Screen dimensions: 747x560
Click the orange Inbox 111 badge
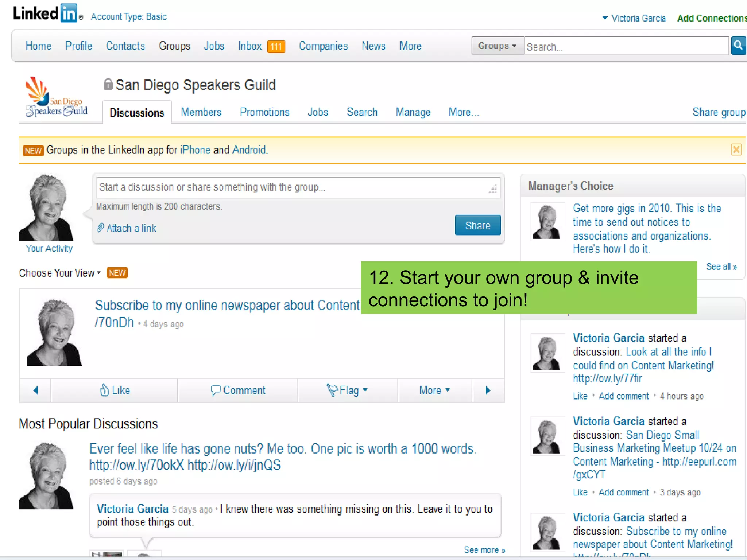(276, 46)
